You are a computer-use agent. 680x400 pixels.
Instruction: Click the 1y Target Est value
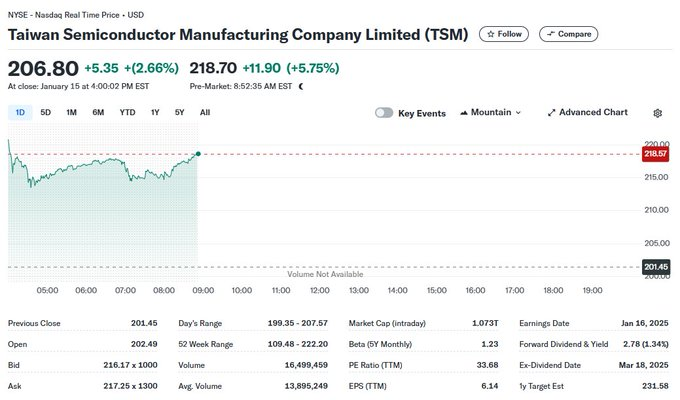tap(654, 386)
